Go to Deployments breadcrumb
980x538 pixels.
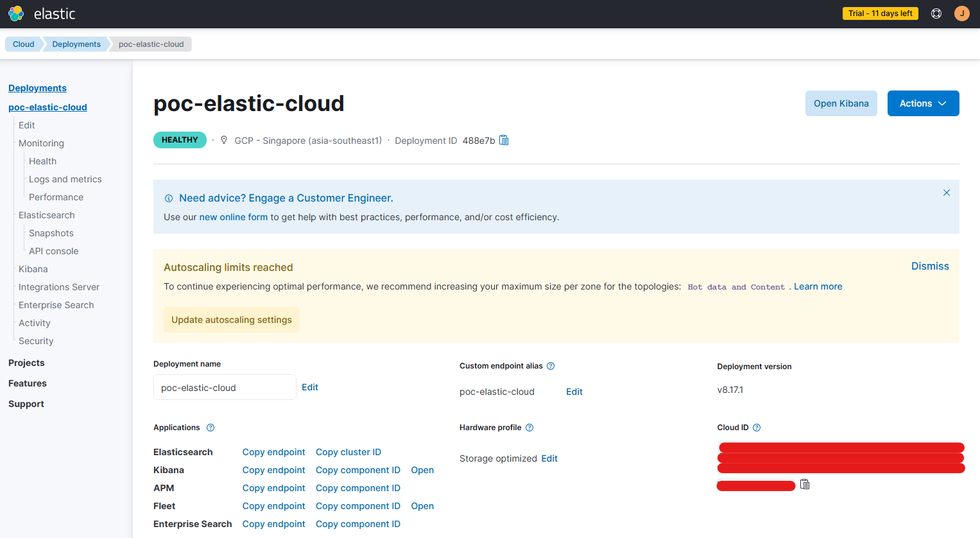click(x=76, y=44)
